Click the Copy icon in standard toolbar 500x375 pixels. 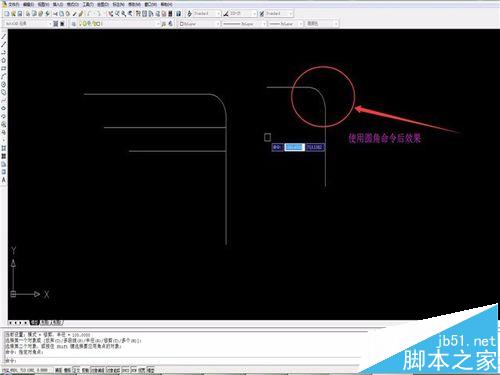tap(61, 14)
